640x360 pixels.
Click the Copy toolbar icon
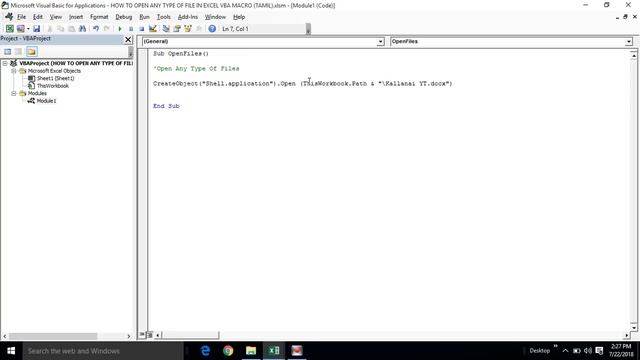pyautogui.click(x=60, y=29)
